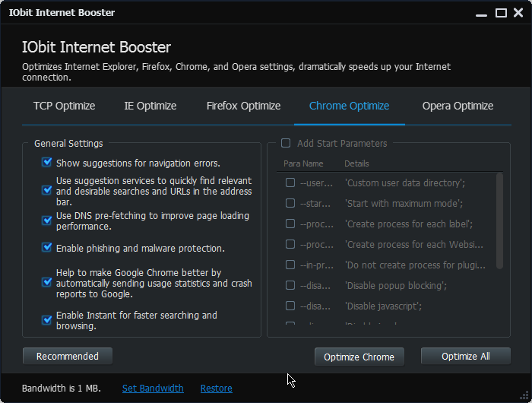Viewport: 532px width, 403px height.
Task: Toggle phishing and malware protection checkbox
Action: click(x=47, y=247)
